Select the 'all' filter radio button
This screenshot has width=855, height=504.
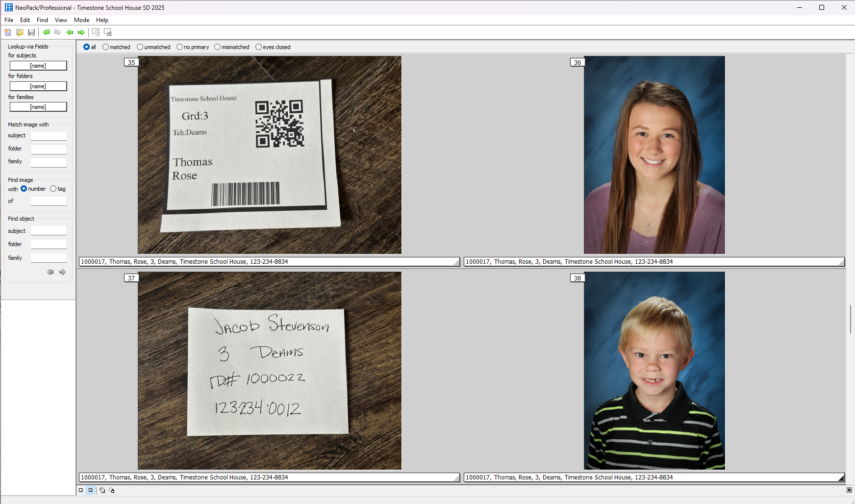86,47
